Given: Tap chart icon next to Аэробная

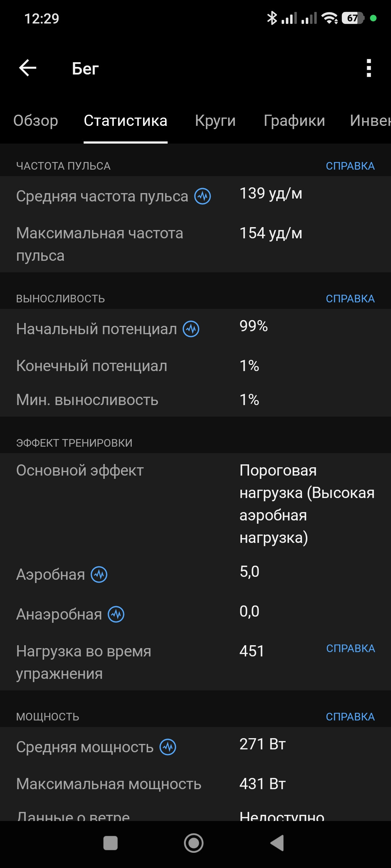Looking at the screenshot, I should click(99, 574).
